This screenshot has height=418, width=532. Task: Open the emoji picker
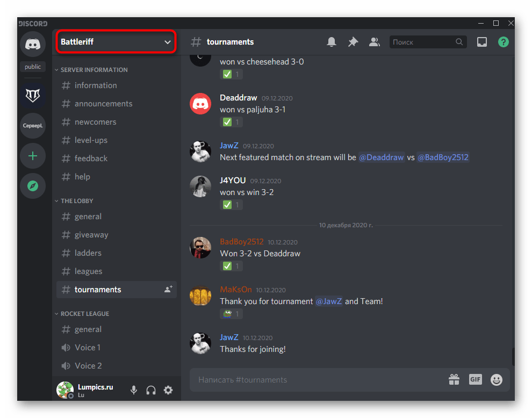tap(497, 379)
